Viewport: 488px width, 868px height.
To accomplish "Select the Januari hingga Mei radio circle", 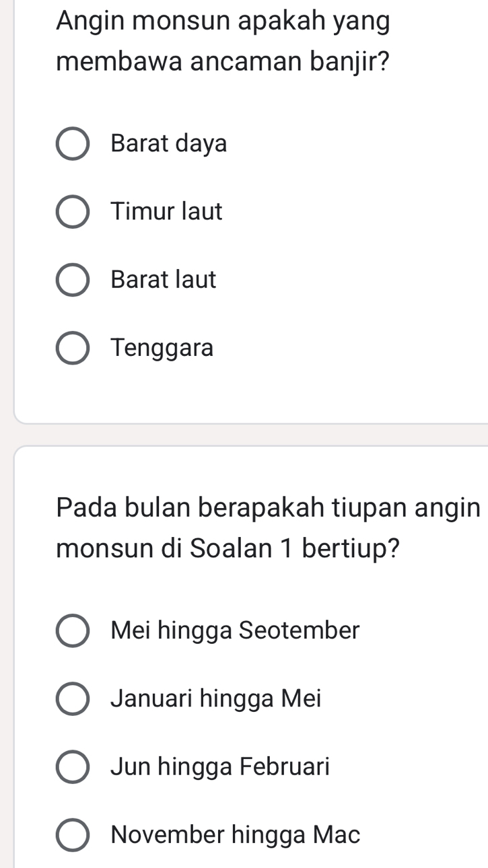I will pyautogui.click(x=72, y=699).
